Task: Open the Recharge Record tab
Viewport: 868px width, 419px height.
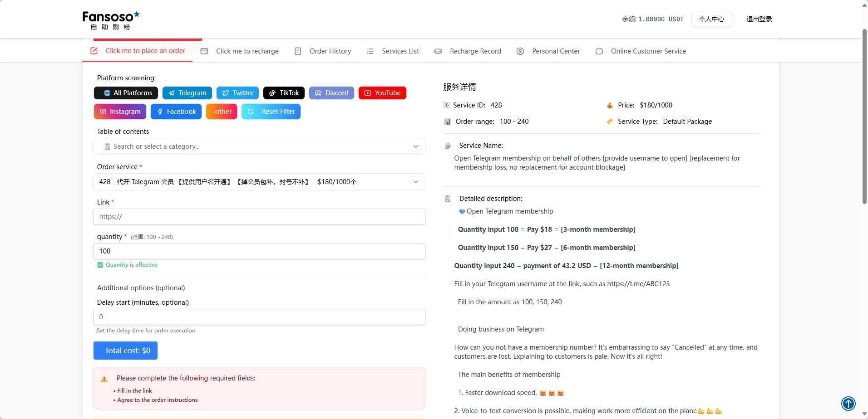Action: click(x=468, y=51)
